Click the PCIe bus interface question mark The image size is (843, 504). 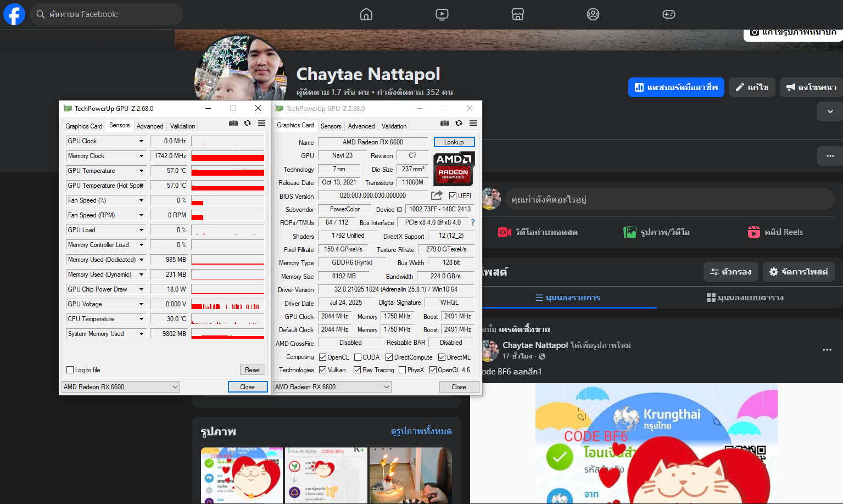tap(473, 222)
